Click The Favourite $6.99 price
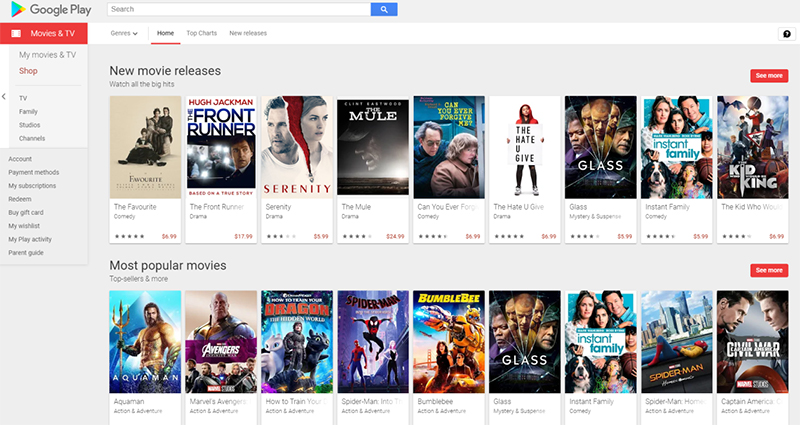Image resolution: width=800 pixels, height=425 pixels. [x=169, y=236]
